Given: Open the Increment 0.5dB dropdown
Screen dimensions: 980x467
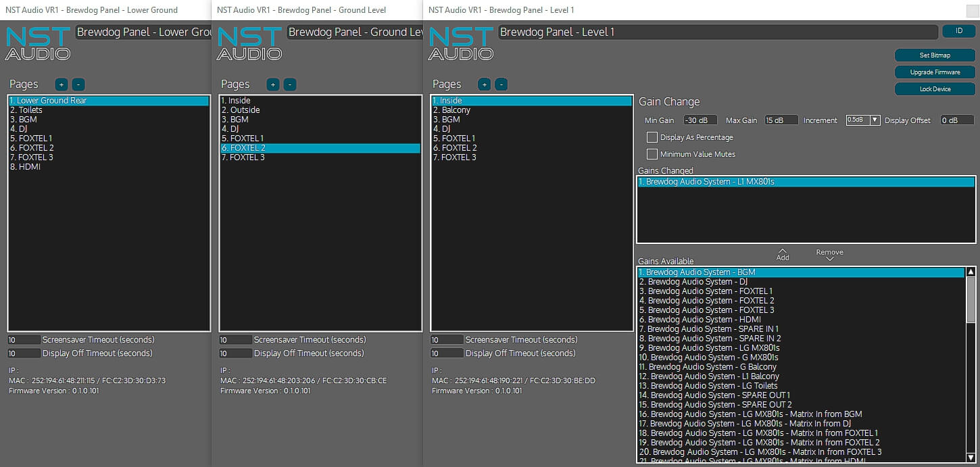Looking at the screenshot, I should pyautogui.click(x=863, y=120).
